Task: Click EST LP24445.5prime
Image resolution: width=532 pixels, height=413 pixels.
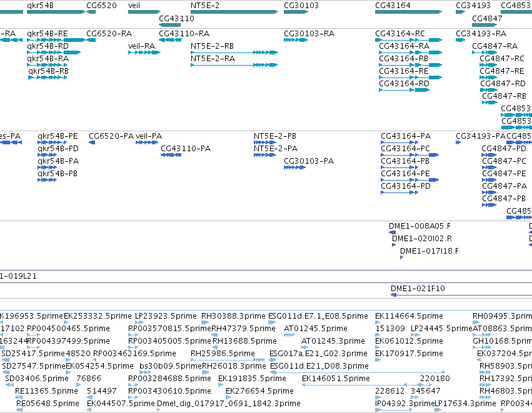Action: click(415, 335)
